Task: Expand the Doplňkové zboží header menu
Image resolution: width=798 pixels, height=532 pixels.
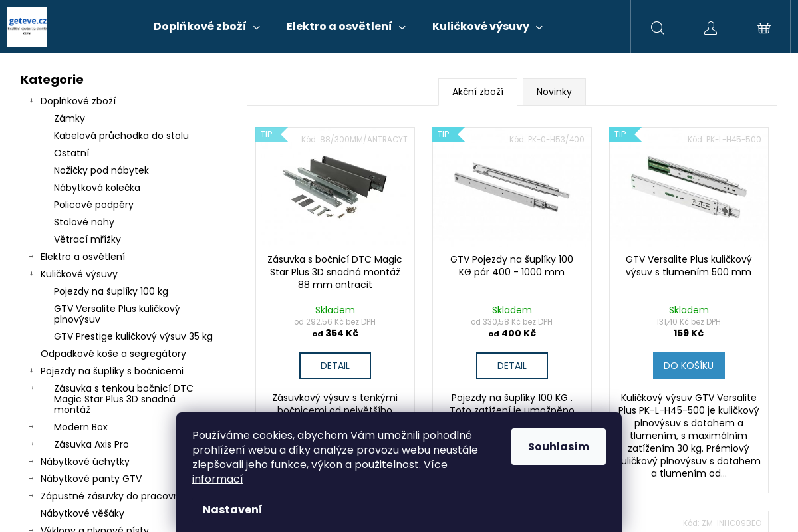Action: click(206, 27)
